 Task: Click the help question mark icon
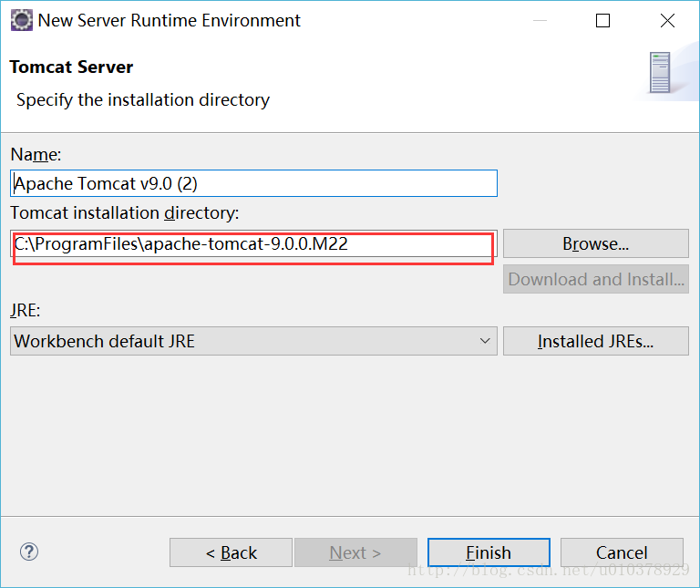click(29, 552)
